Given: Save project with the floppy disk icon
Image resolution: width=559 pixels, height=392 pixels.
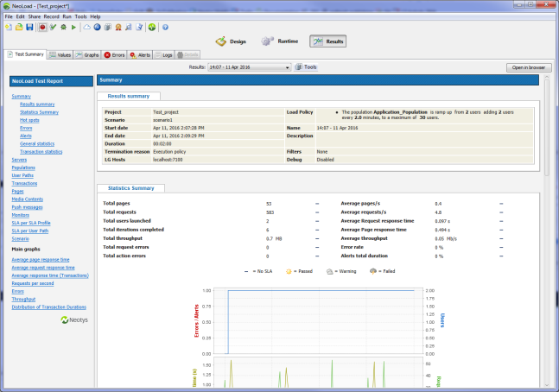Looking at the screenshot, I should tap(29, 27).
